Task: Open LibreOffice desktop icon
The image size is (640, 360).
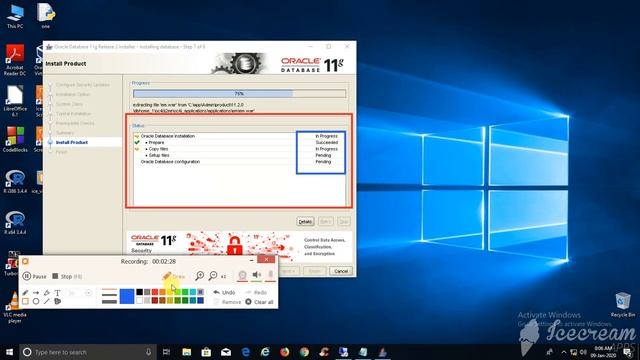Action: tap(15, 101)
